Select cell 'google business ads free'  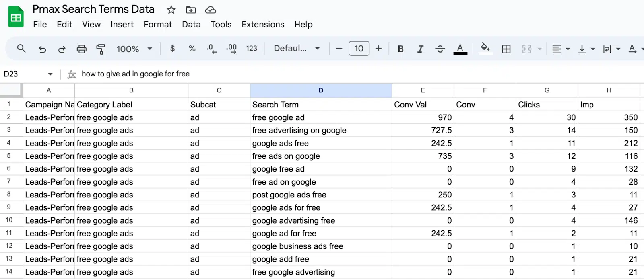click(x=321, y=246)
